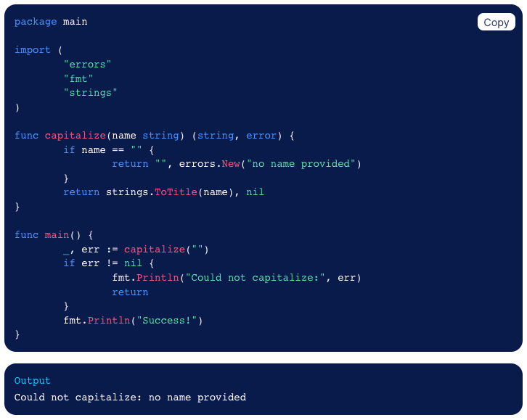Viewport: 527px width, 420px height.
Task: Click the "no name provided" string in code
Action: click(x=301, y=164)
